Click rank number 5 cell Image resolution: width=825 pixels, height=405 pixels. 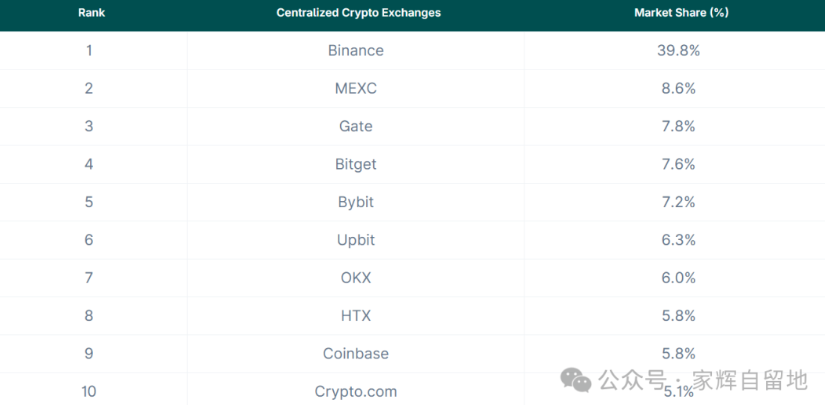pyautogui.click(x=89, y=202)
